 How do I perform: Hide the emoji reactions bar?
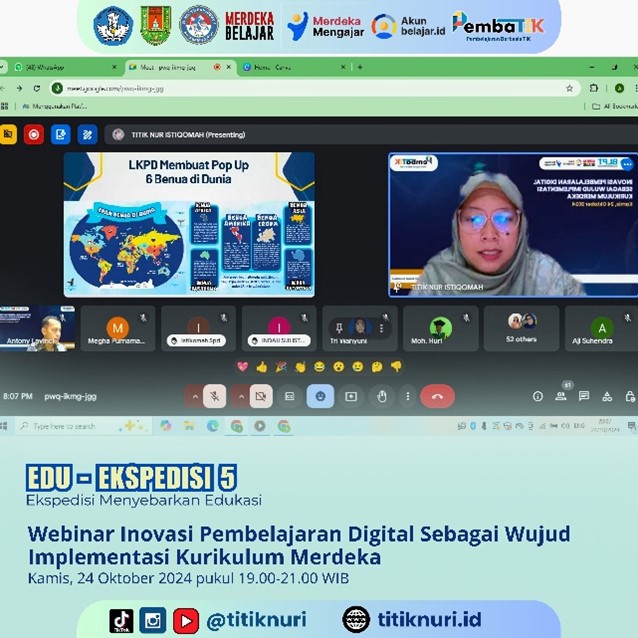coord(320,396)
